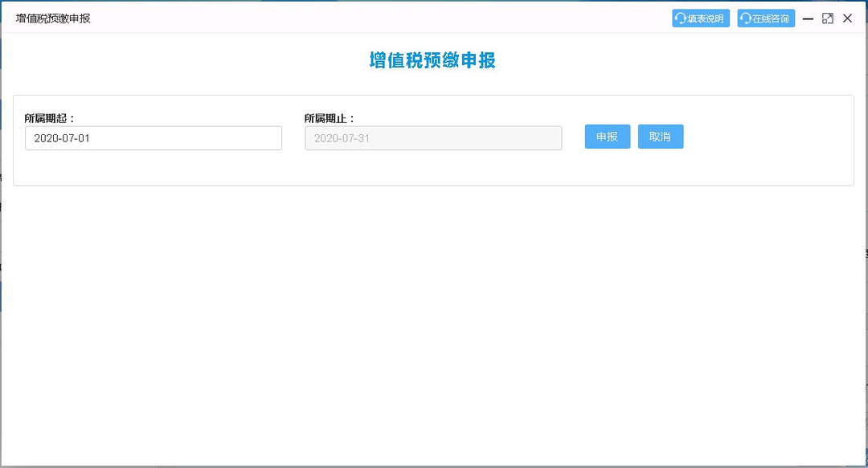This screenshot has height=468, width=868.
Task: Click the 取消 cancel button
Action: pyautogui.click(x=661, y=137)
